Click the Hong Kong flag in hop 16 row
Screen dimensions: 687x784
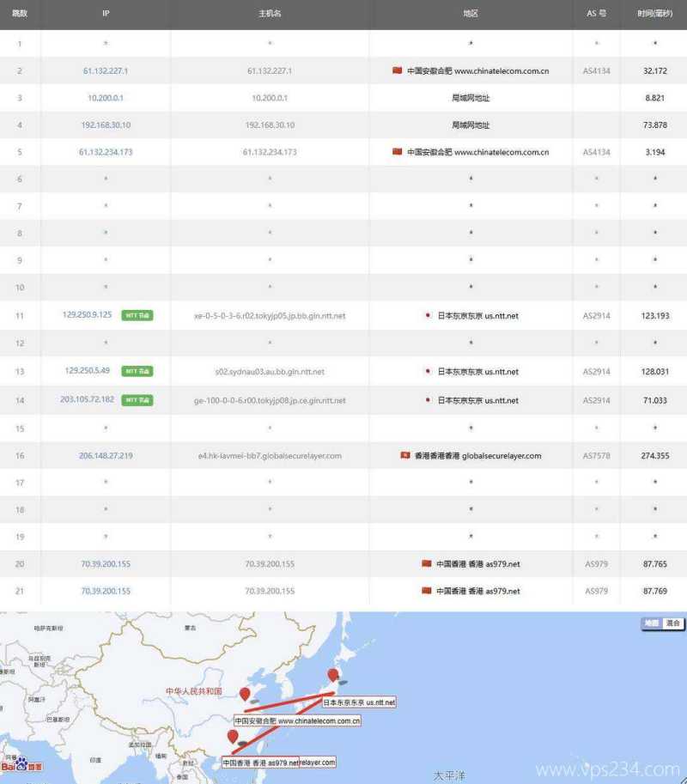pyautogui.click(x=404, y=455)
